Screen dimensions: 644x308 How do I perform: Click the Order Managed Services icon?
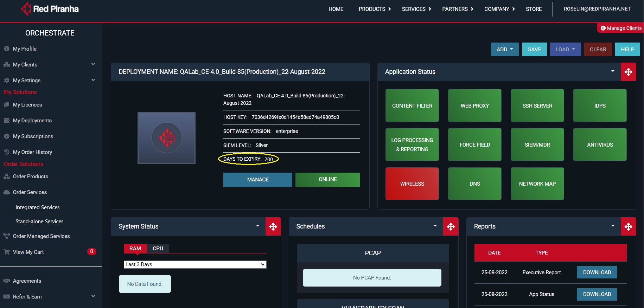click(7, 236)
